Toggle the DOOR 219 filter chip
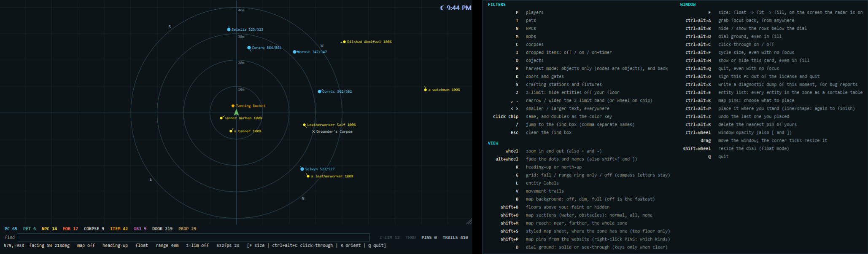This screenshot has height=254, width=868. point(162,229)
